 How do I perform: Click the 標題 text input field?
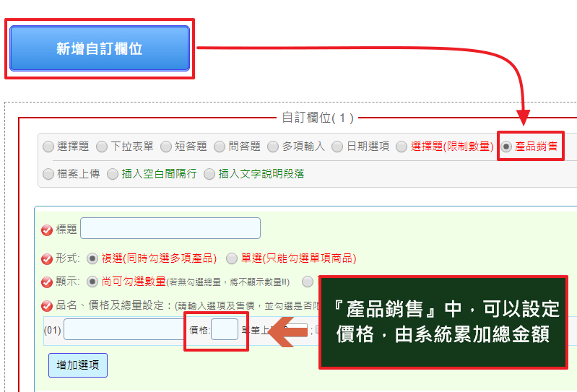pyautogui.click(x=170, y=228)
